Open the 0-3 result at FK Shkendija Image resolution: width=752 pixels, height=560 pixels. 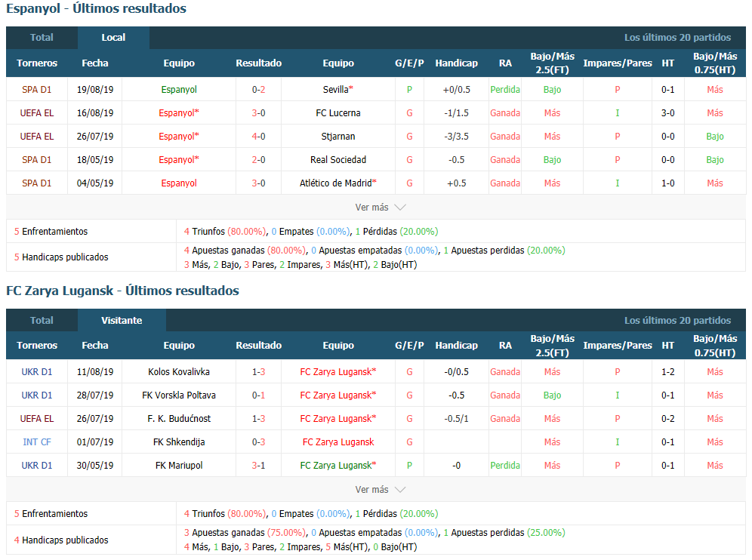(x=258, y=442)
